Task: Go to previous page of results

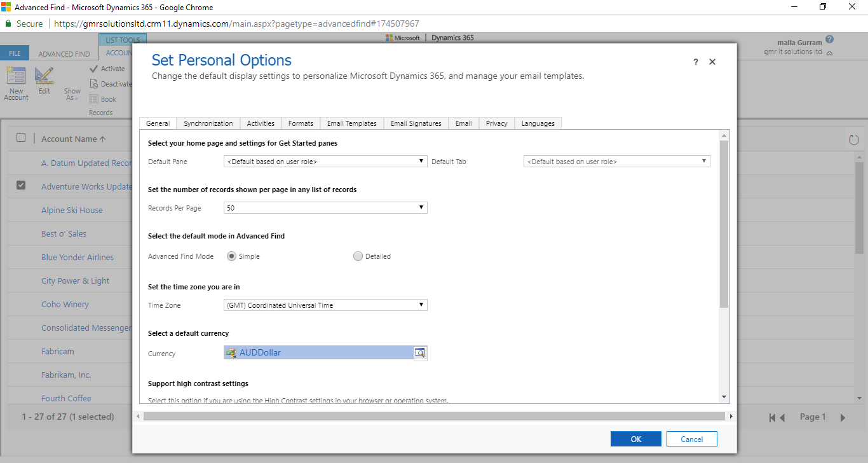Action: click(782, 417)
